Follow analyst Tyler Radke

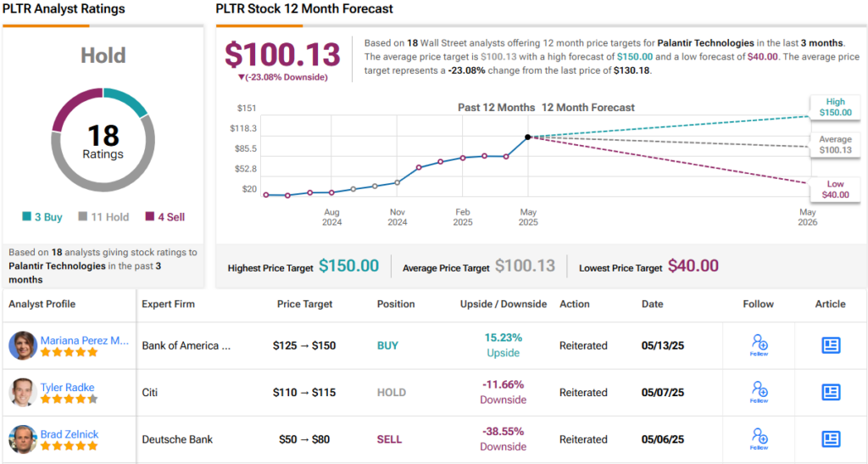tap(759, 392)
